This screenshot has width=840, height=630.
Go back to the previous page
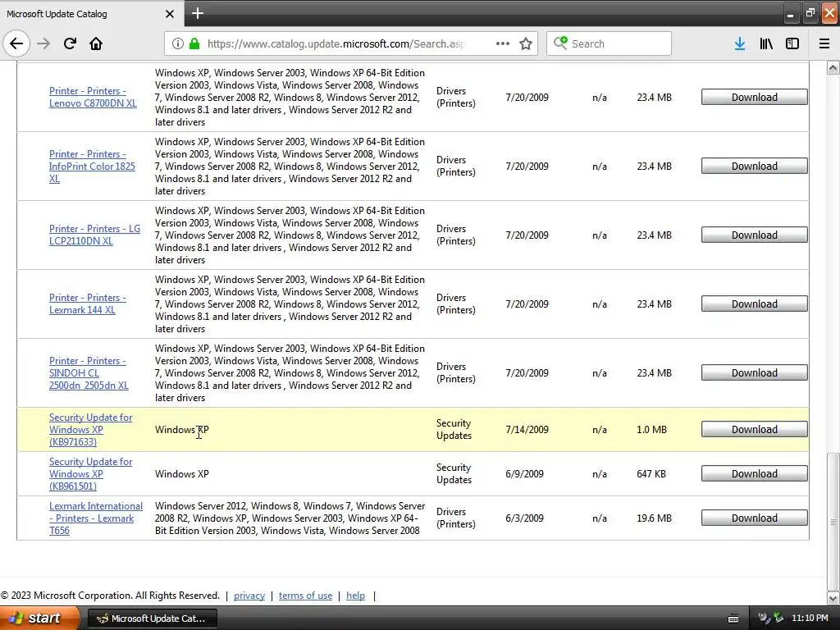16,43
